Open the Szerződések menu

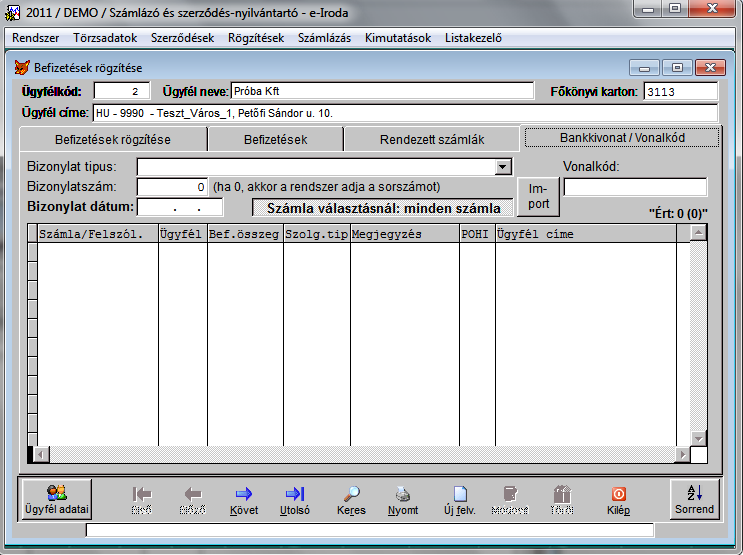coord(180,38)
